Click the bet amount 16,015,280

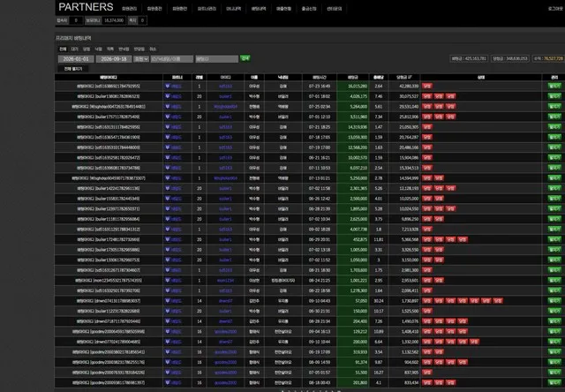coord(358,87)
